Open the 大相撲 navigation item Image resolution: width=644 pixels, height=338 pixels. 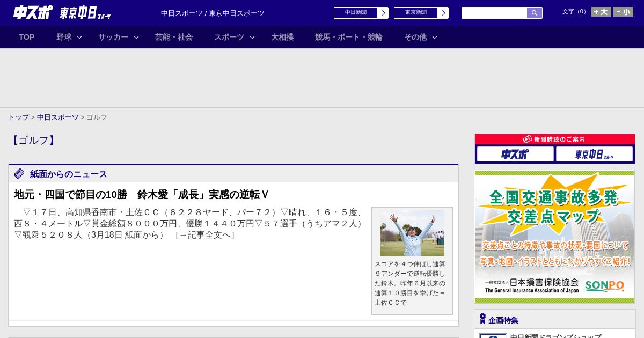(x=282, y=37)
